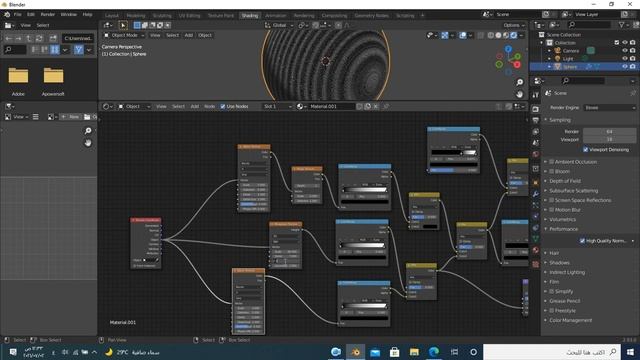The width and height of the screenshot is (640, 360).
Task: Click Viewport samples value field
Action: [609, 139]
